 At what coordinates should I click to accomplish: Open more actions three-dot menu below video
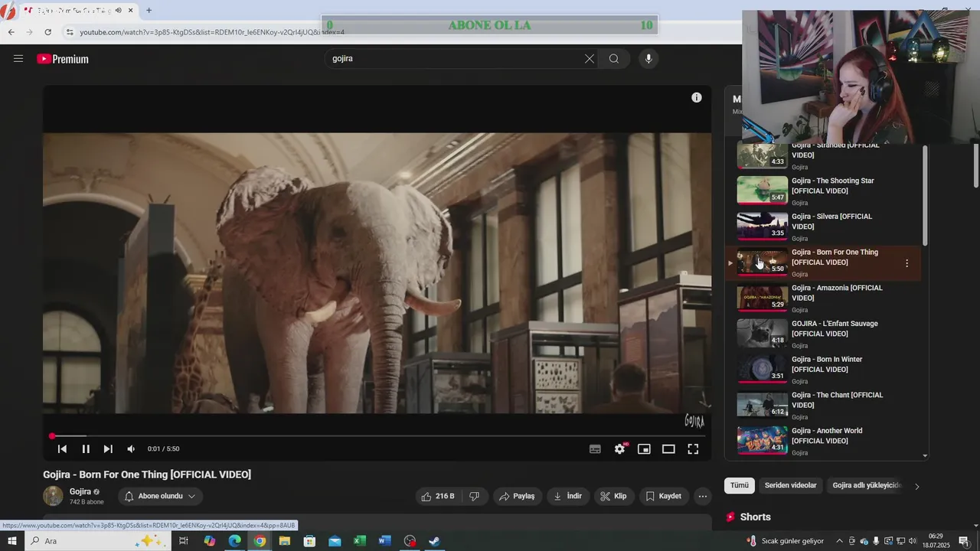(703, 497)
